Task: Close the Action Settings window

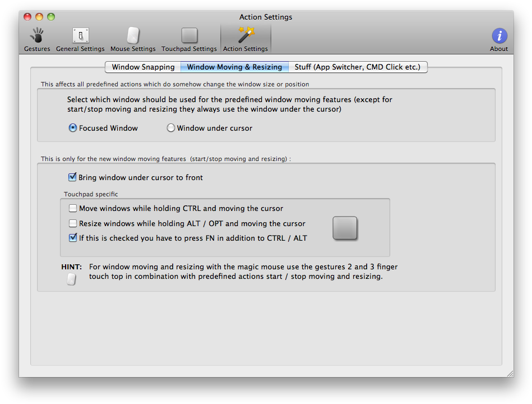Action: 27,17
